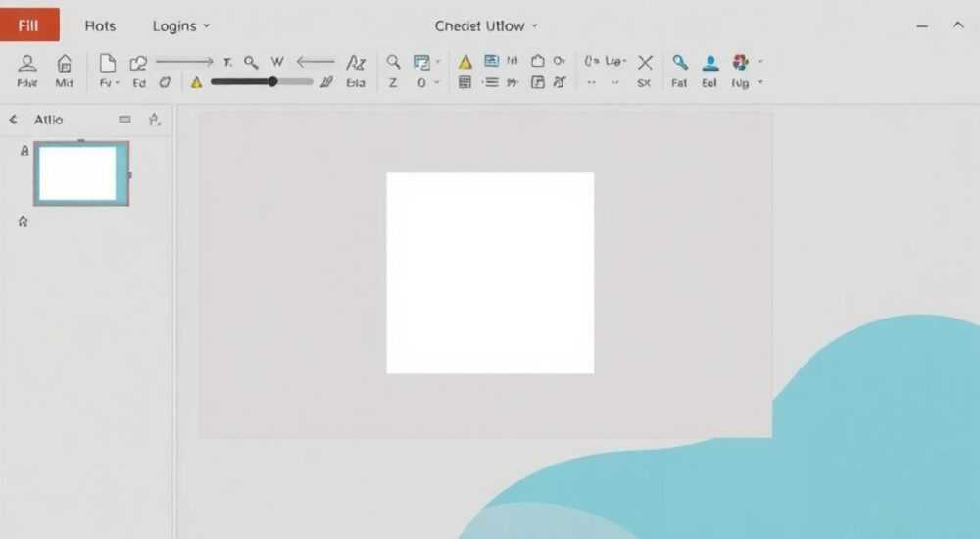
Task: Select the slide thumbnail in left panel
Action: (x=81, y=173)
